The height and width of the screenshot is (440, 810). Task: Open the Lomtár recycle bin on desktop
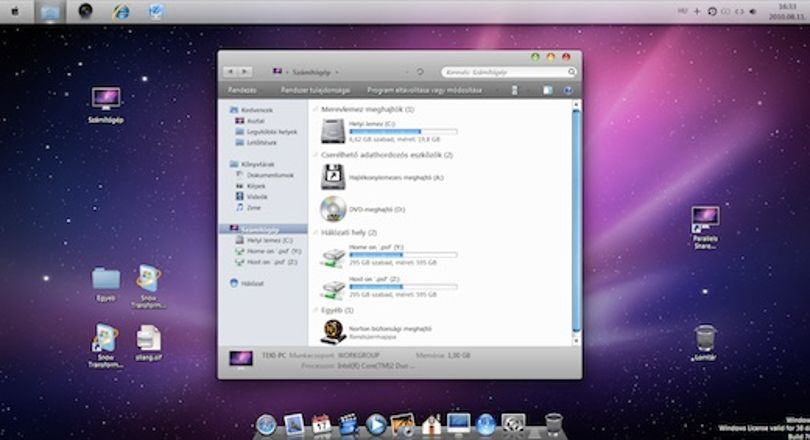click(x=705, y=338)
